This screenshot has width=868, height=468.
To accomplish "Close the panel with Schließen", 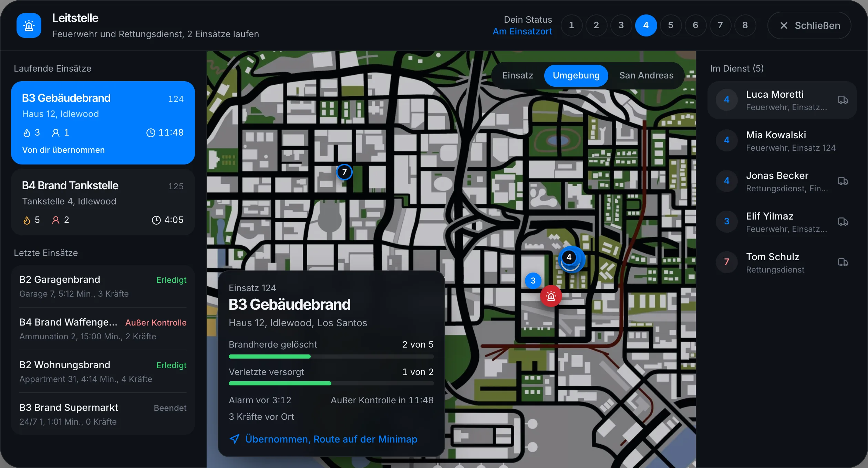I will pyautogui.click(x=809, y=25).
